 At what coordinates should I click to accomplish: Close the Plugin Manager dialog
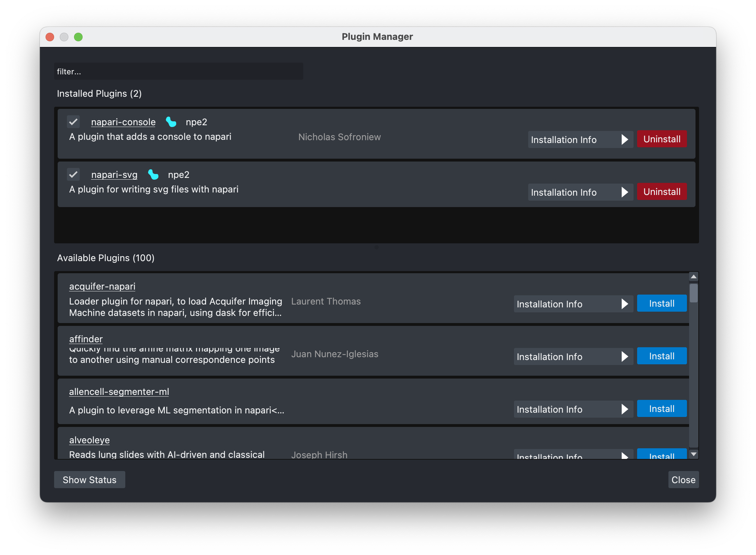(x=683, y=480)
